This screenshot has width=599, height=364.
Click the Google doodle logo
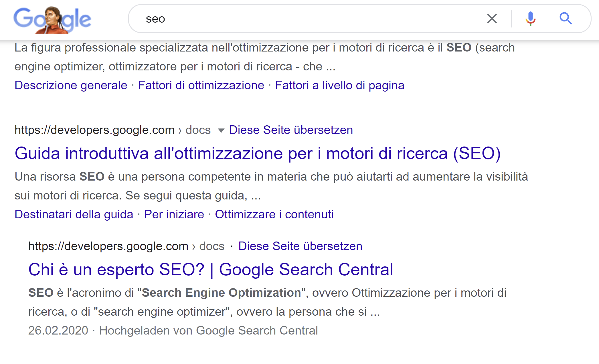pos(53,19)
